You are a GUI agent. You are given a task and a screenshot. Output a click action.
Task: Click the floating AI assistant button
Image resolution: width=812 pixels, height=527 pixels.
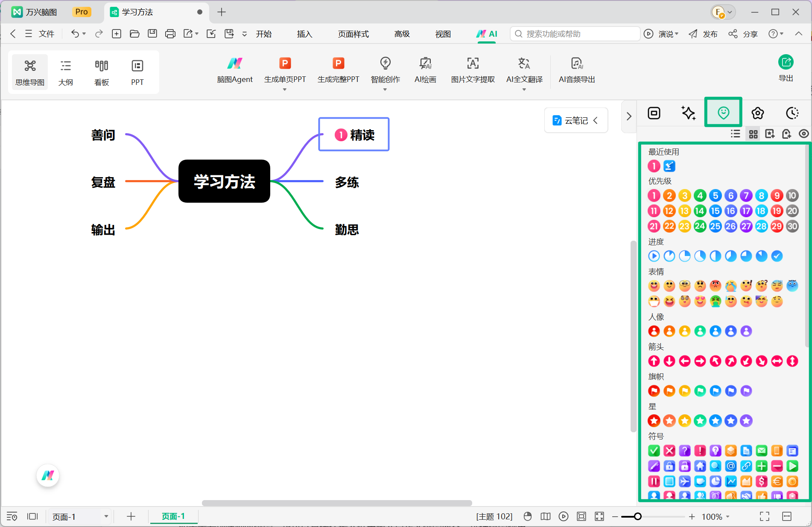48,475
